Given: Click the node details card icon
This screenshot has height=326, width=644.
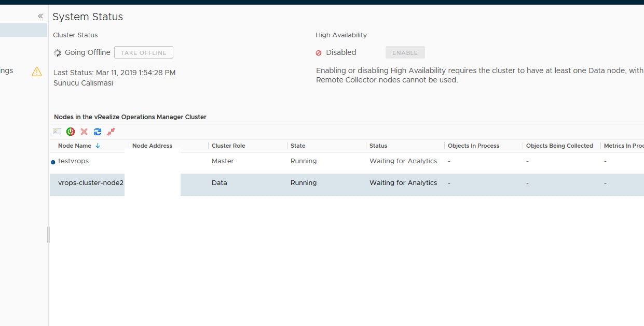Looking at the screenshot, I should 57,132.
